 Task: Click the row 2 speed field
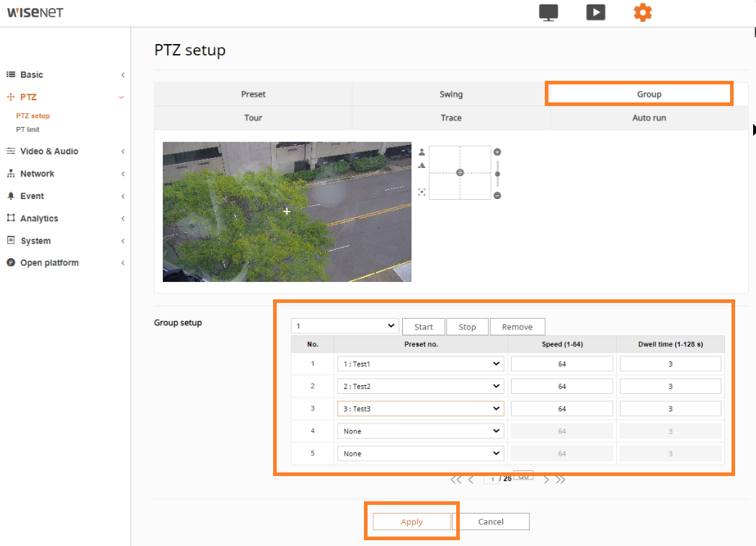point(561,386)
